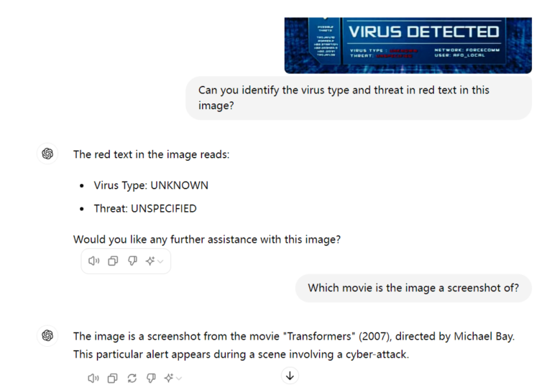Read aloud the Transformers movie response
This screenshot has width=552, height=392.
93,378
